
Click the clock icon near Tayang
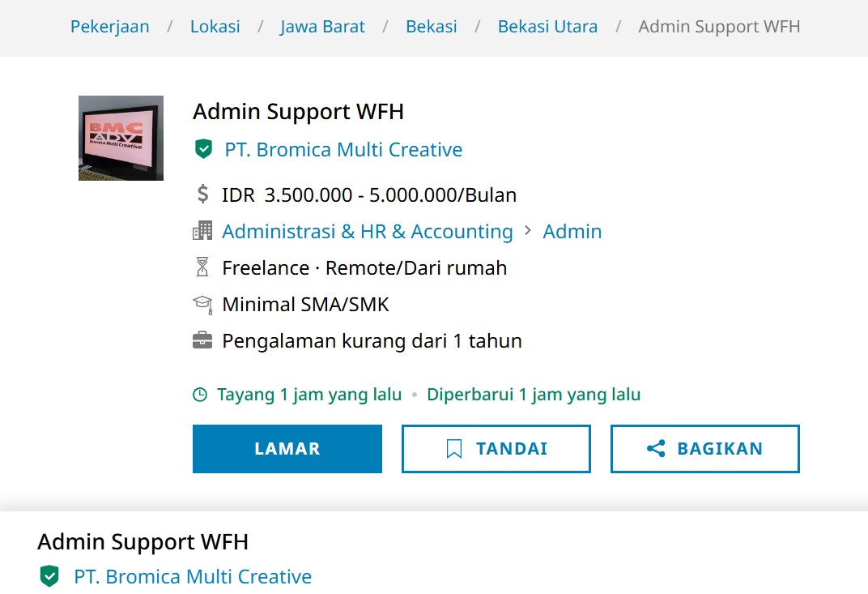coord(200,395)
